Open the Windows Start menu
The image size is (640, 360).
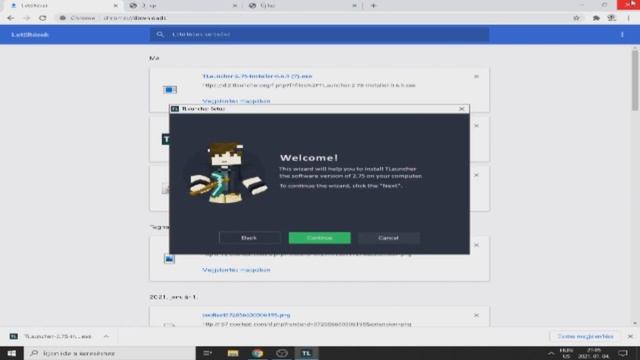[x=12, y=353]
